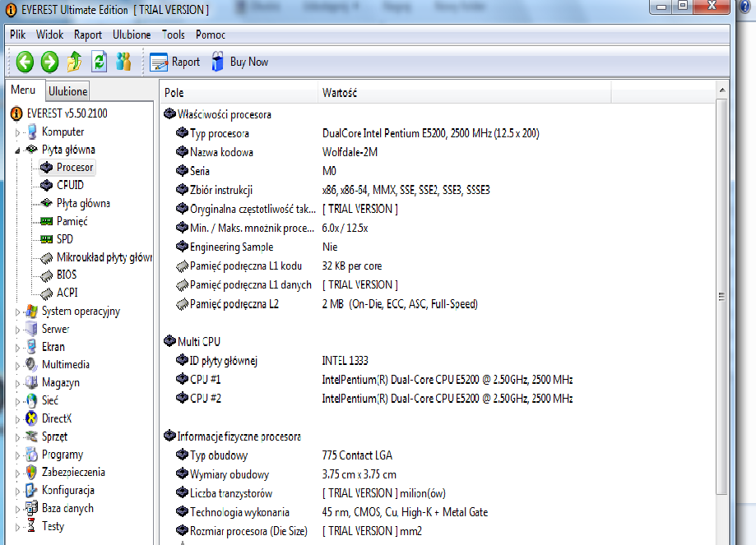
Task: Refresh the view with the refresh icon
Action: pyautogui.click(x=100, y=62)
